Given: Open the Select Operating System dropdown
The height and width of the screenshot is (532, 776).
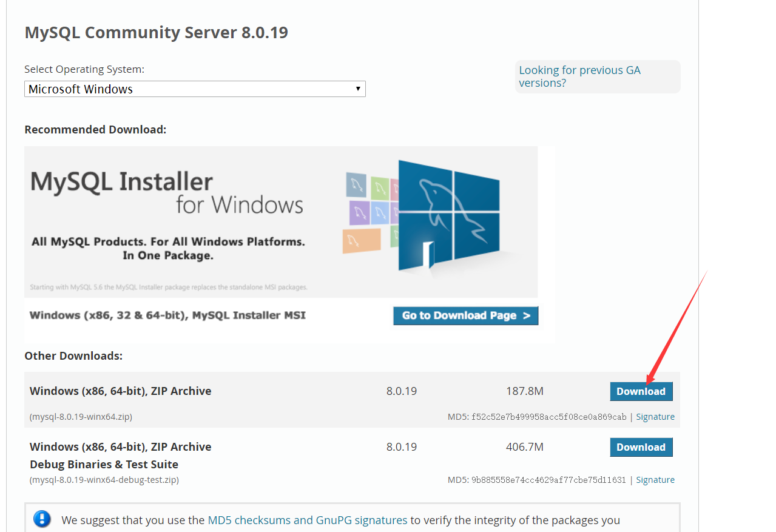Looking at the screenshot, I should click(x=195, y=89).
